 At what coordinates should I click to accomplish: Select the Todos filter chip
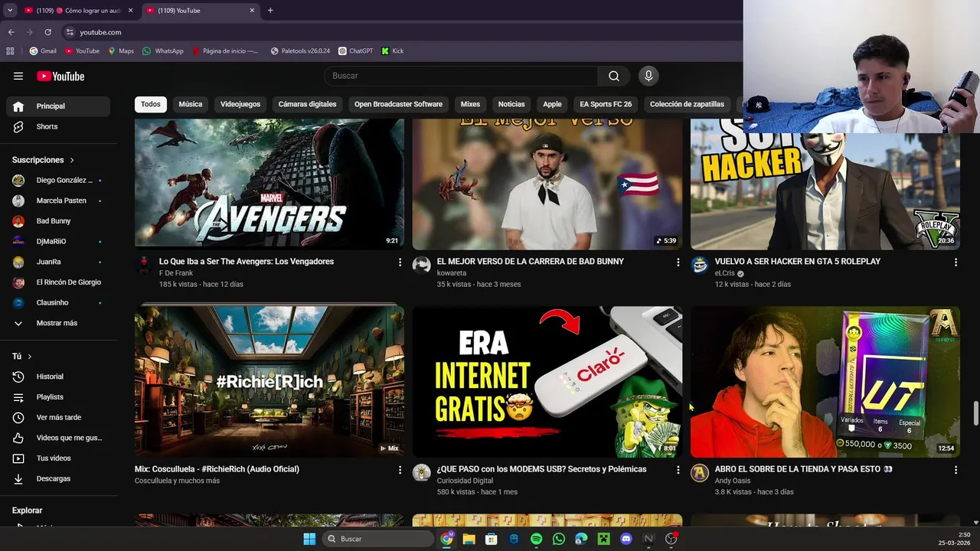pyautogui.click(x=151, y=104)
